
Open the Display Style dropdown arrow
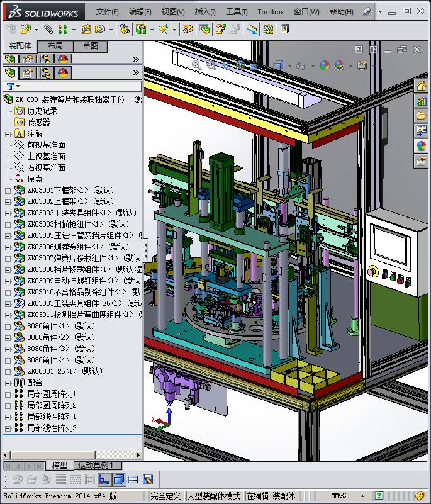[x=289, y=66]
